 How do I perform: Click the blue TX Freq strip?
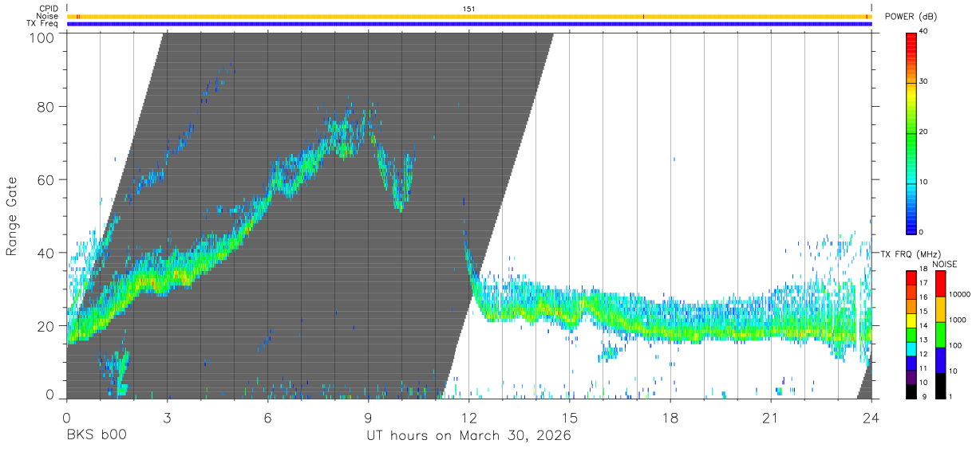[x=469, y=24]
